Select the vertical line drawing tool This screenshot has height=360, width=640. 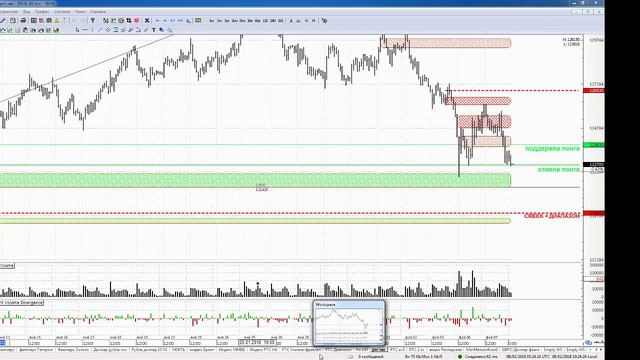[x=92, y=30]
